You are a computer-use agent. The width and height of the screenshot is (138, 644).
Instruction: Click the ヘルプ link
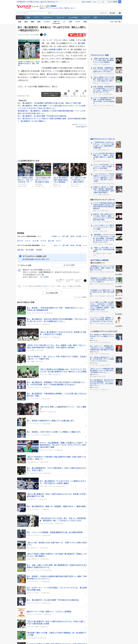coord(94,2)
